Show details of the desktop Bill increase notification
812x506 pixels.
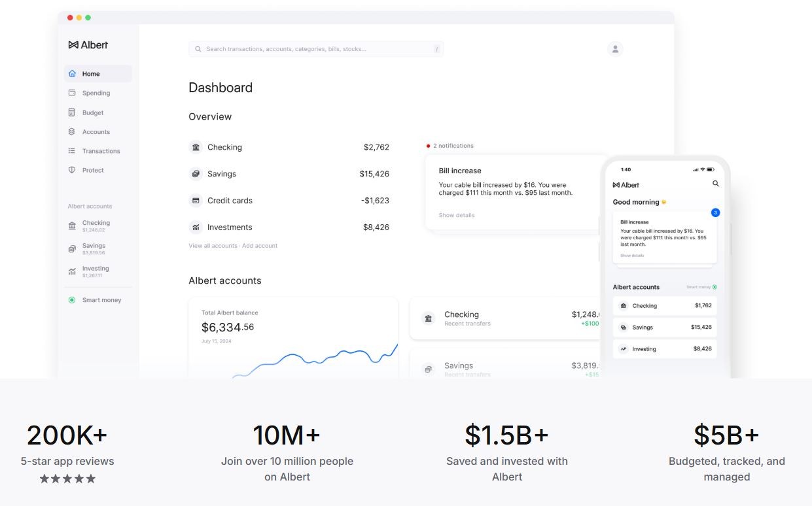tap(457, 215)
